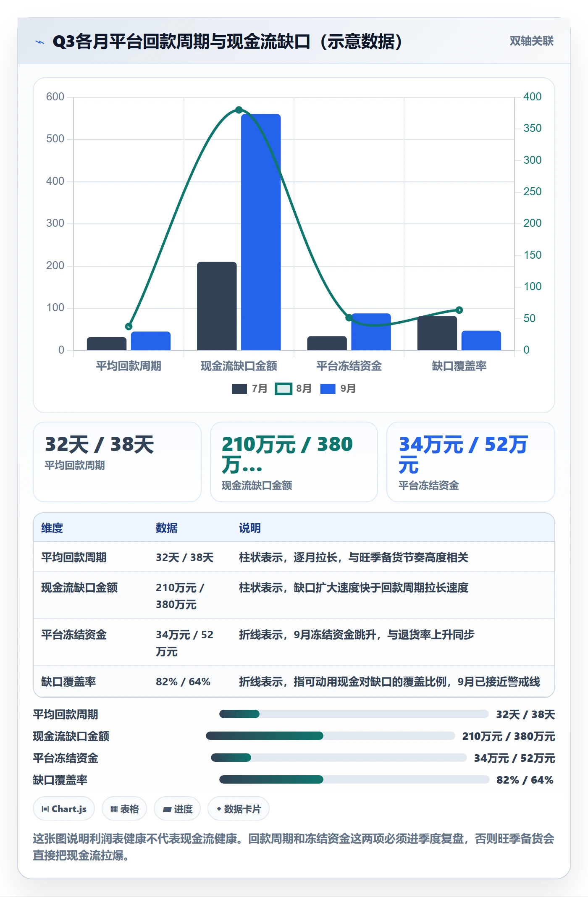Viewport: 588px width, 897px height.
Task: Click the 缺口覆盖率 x-axis label
Action: (x=459, y=366)
